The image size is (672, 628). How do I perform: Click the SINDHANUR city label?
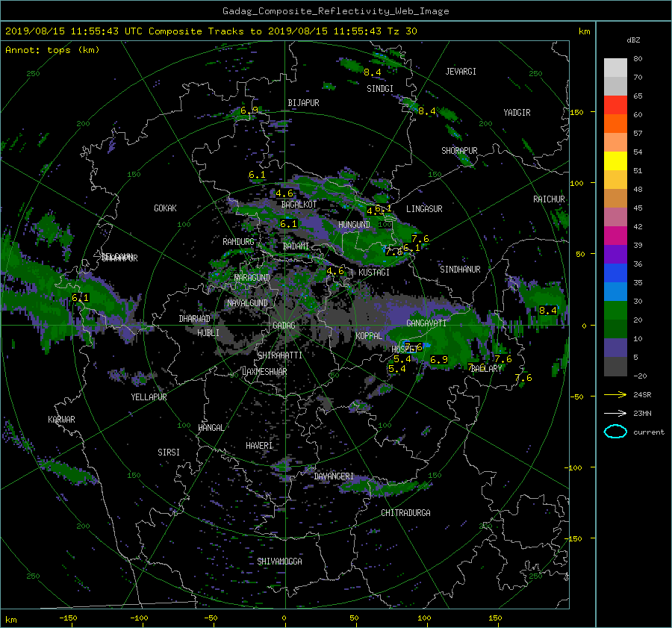coord(460,270)
